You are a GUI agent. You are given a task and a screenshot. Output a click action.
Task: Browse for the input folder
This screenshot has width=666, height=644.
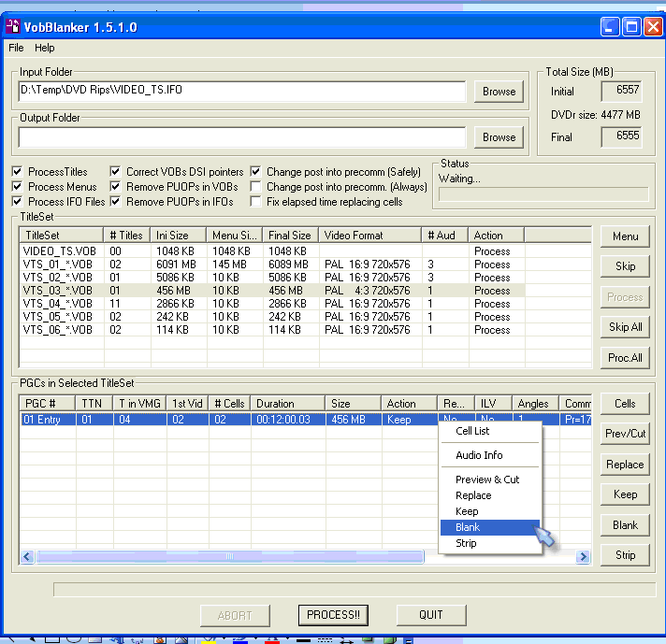click(499, 92)
